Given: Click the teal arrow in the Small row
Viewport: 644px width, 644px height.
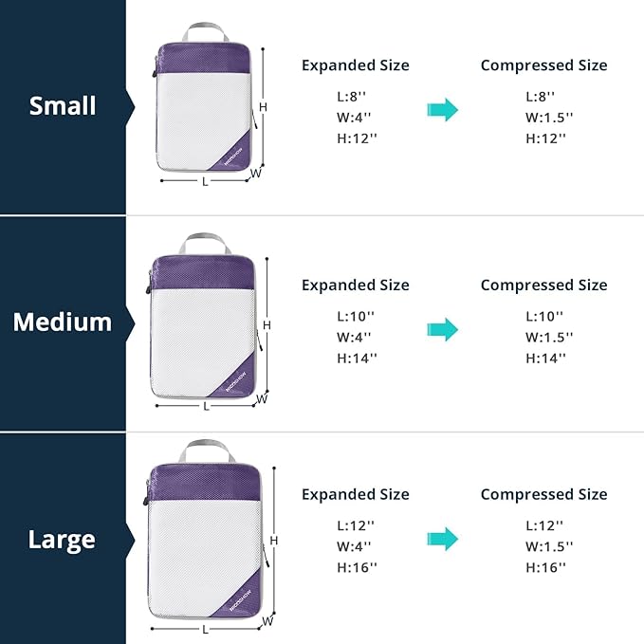Looking at the screenshot, I should pyautogui.click(x=442, y=109).
